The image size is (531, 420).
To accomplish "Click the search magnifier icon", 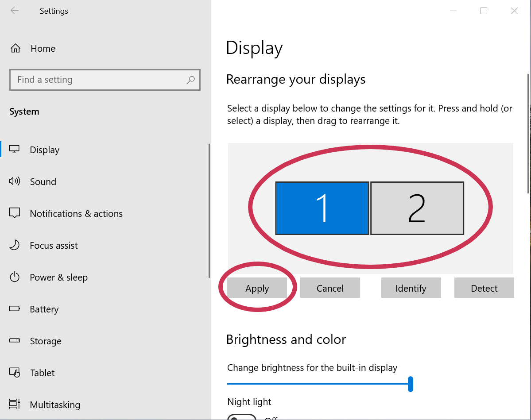I will coord(190,80).
